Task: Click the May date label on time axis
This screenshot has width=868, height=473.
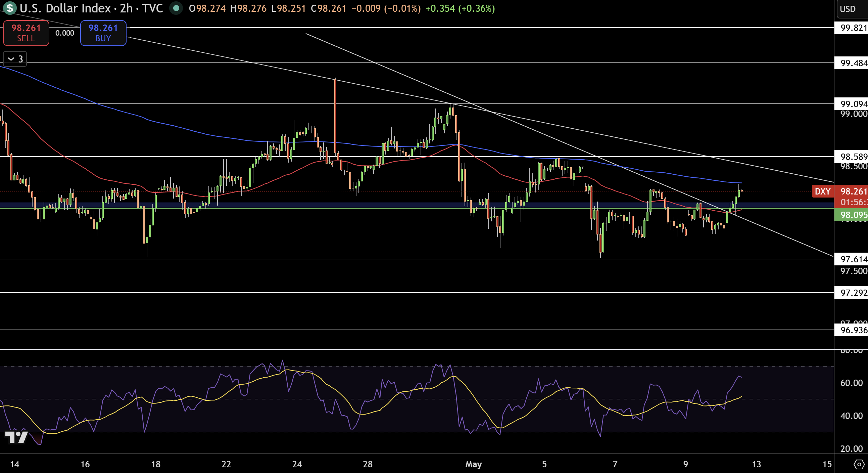Action: (473, 464)
